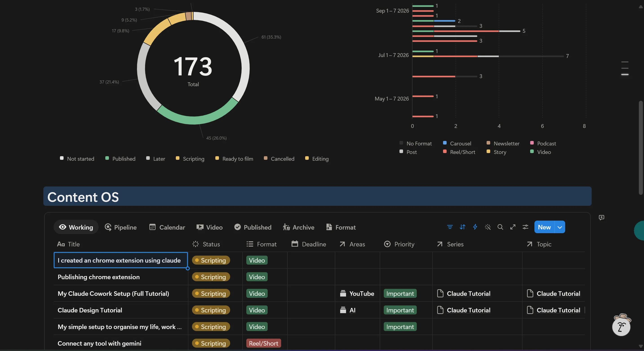Open Video format of Claude Design Tutorial

[x=257, y=310]
